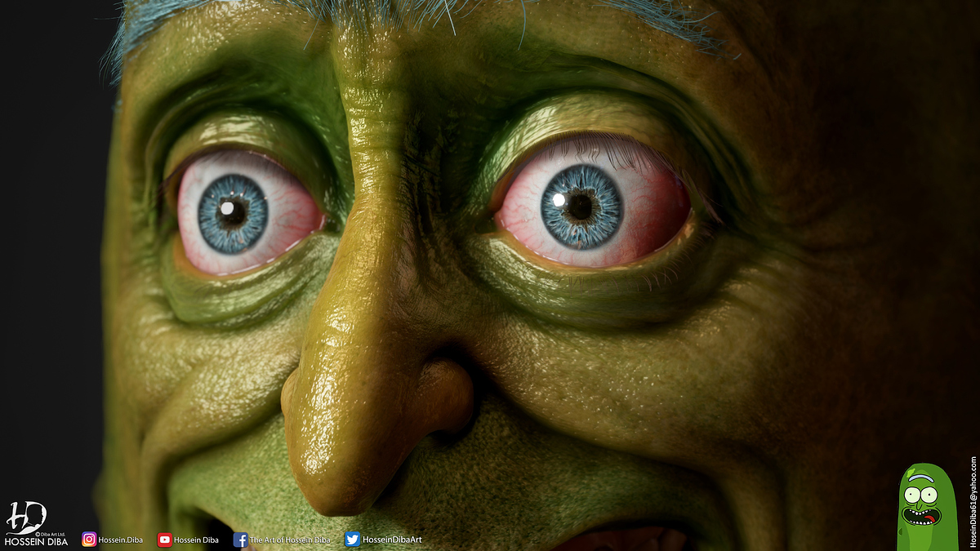Select the 'Hossein.Diba' Instagram handle text
Image resolution: width=980 pixels, height=551 pixels.
coord(120,540)
